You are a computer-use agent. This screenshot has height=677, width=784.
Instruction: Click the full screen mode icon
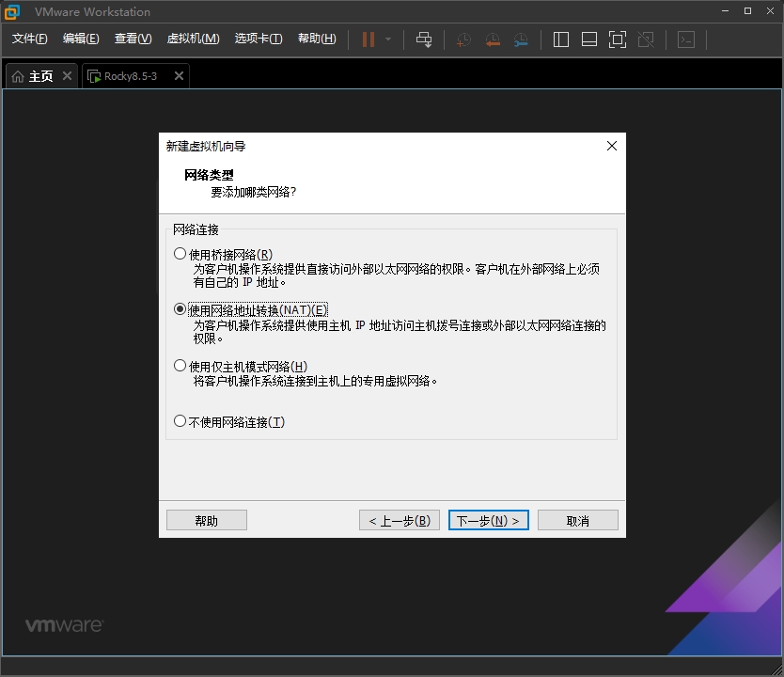point(618,39)
